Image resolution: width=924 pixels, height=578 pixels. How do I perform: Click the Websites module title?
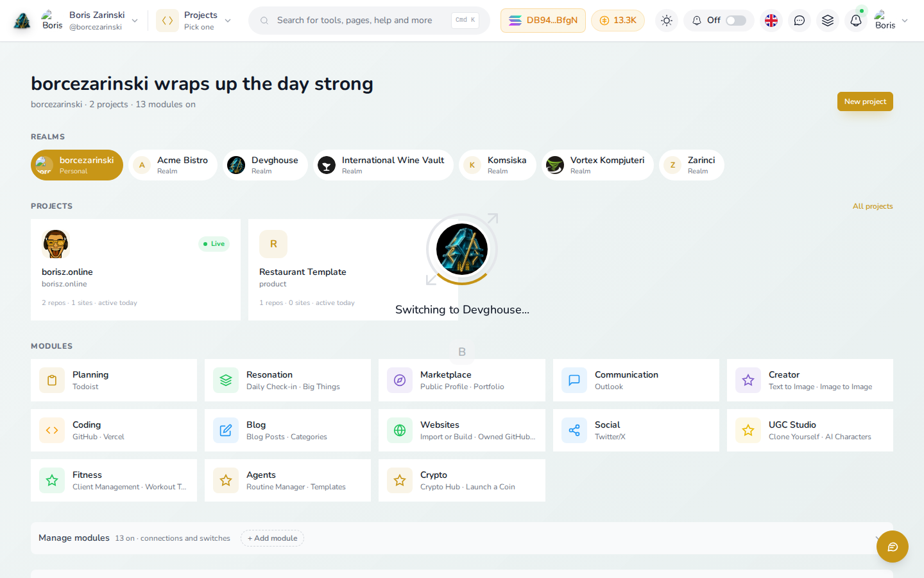(440, 425)
